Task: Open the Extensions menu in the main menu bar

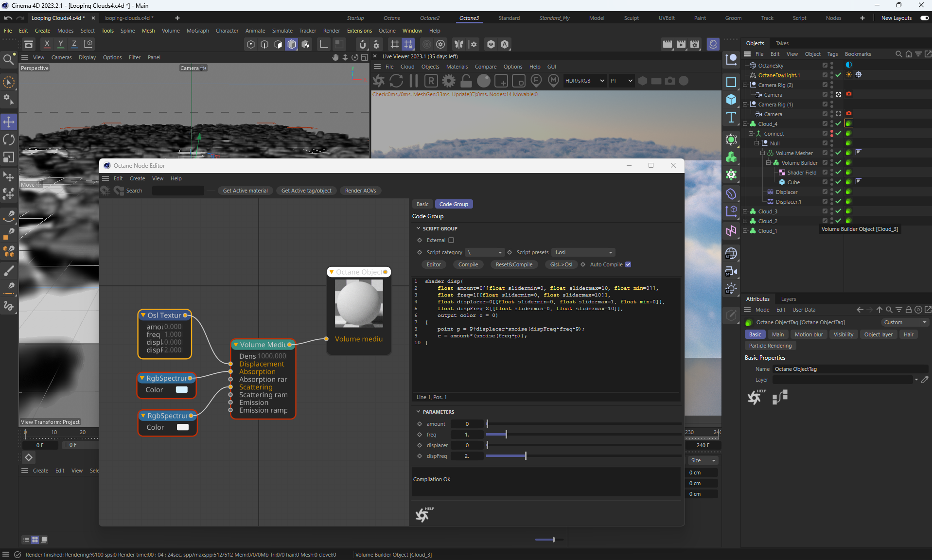Action: click(x=359, y=31)
